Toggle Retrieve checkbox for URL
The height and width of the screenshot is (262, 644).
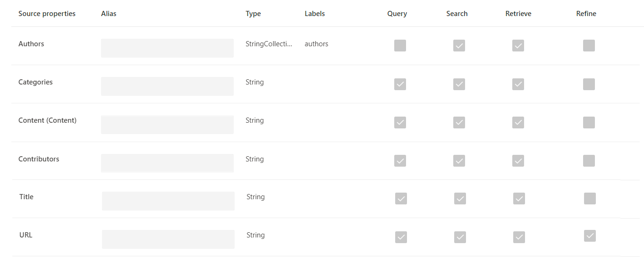519,237
